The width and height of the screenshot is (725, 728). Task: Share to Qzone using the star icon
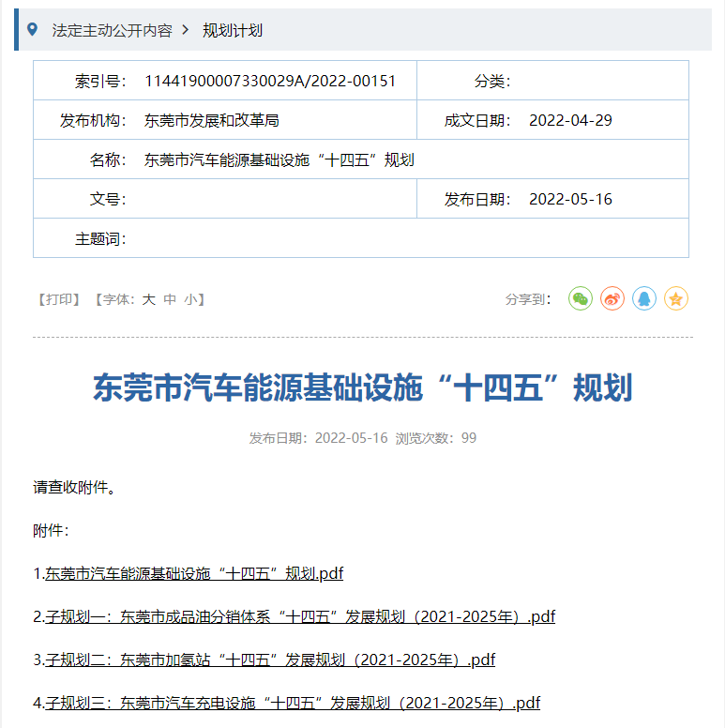(x=676, y=299)
